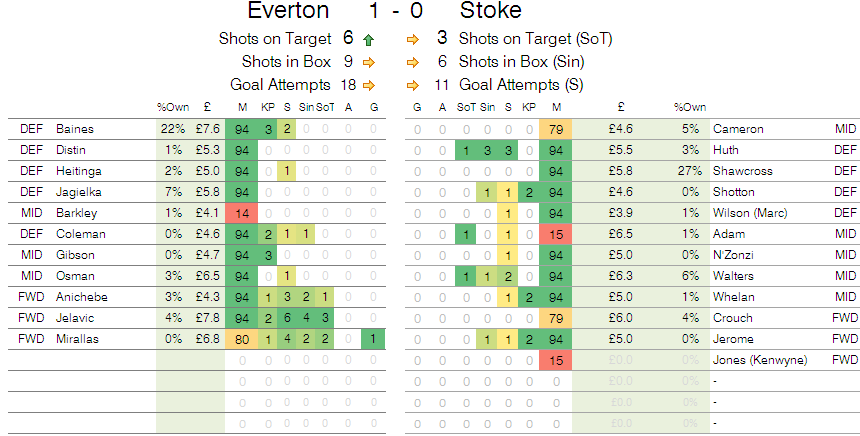Click the Stoke team name in the scoreline
This screenshot has width=860, height=436.
click(490, 12)
